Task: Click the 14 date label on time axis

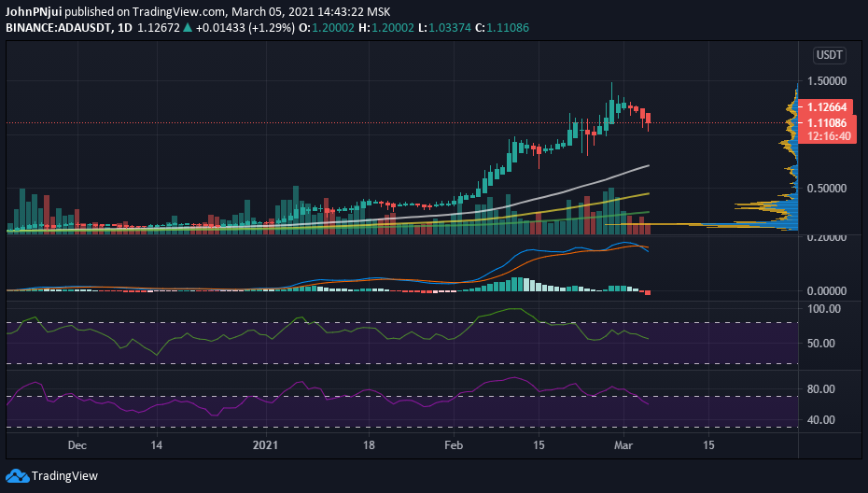Action: (157, 445)
